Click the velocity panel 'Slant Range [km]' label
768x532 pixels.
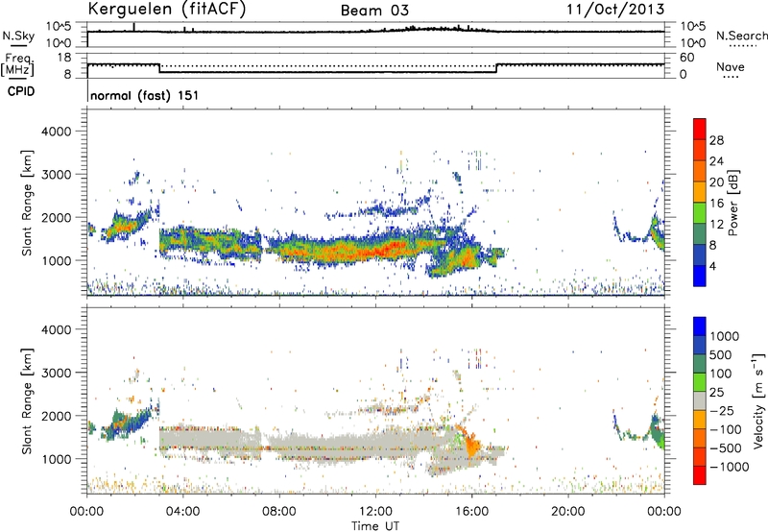click(27, 400)
